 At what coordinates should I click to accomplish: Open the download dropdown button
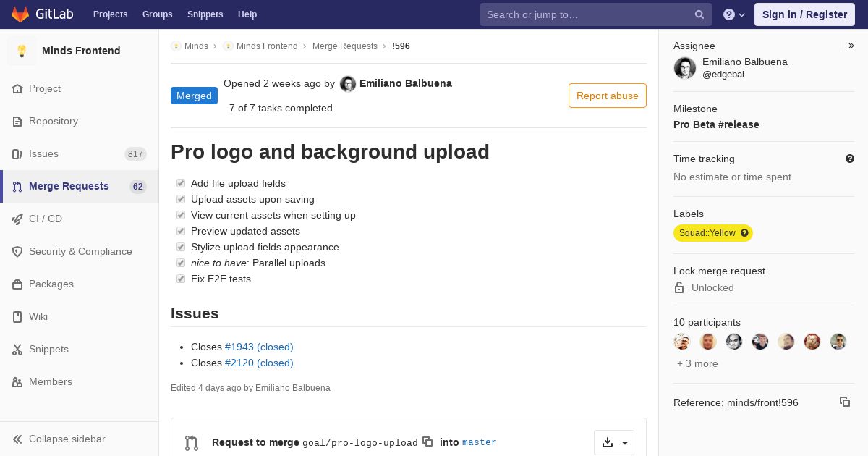(x=614, y=443)
